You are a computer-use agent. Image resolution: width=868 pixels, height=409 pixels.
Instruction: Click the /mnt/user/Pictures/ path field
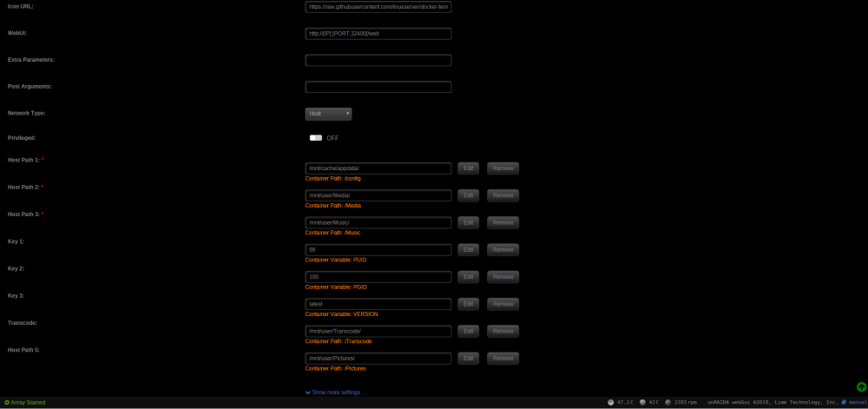[378, 358]
